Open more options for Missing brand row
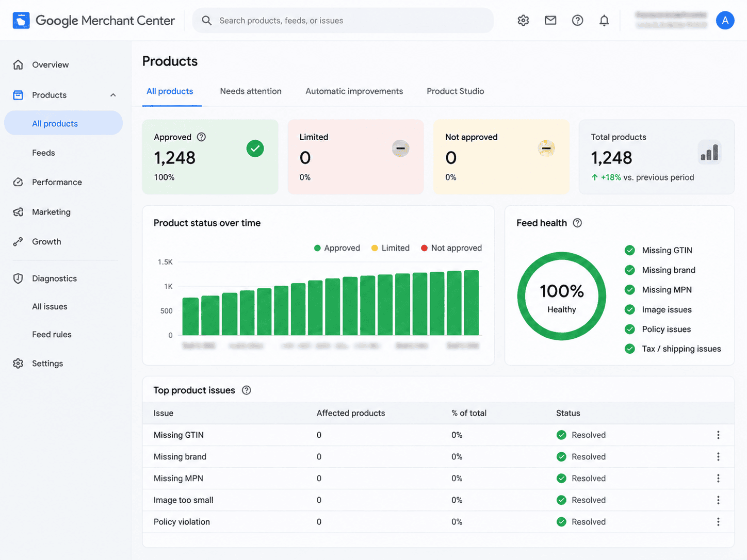 point(718,457)
